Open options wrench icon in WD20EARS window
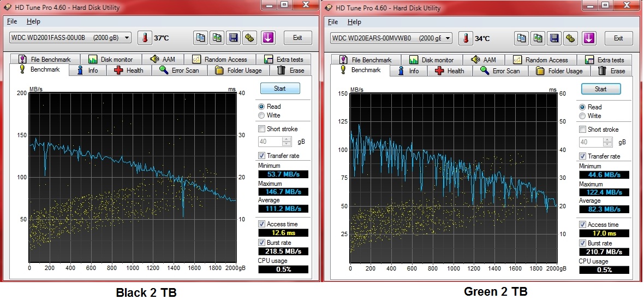 click(x=571, y=38)
